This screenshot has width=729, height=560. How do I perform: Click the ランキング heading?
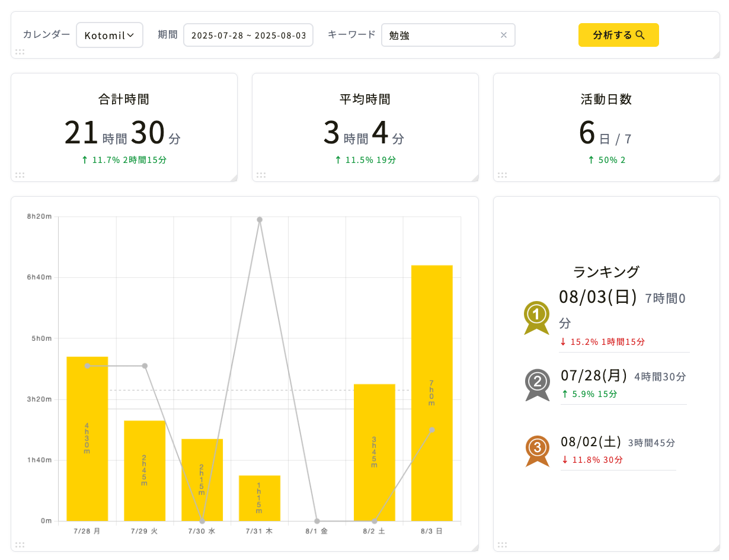point(606,272)
